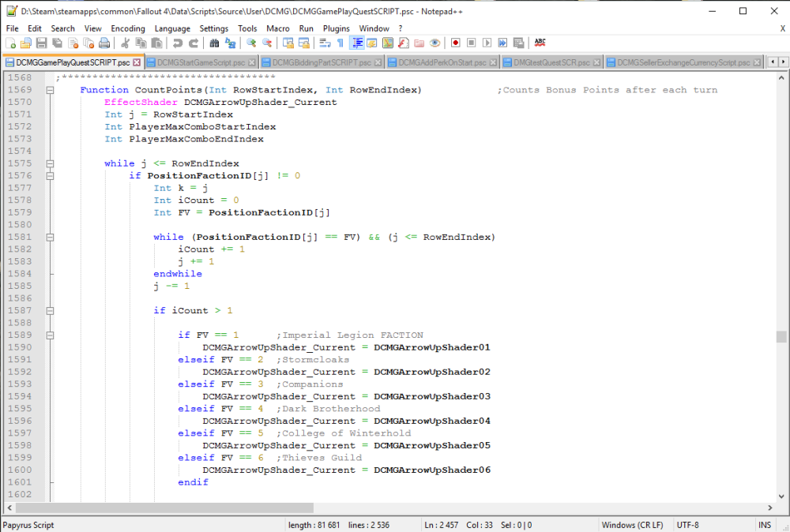Collapse the if block fold at line 1576

(x=50, y=176)
